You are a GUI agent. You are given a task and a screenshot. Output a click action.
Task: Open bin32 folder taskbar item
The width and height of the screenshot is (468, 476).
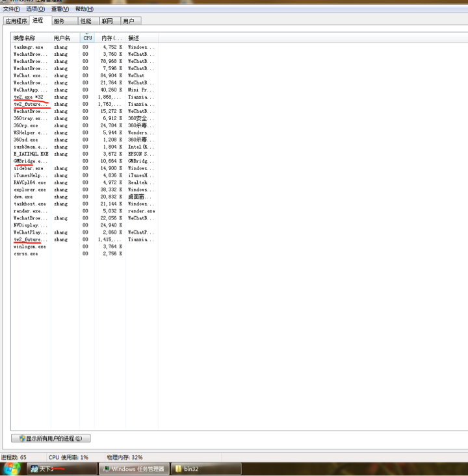point(206,469)
